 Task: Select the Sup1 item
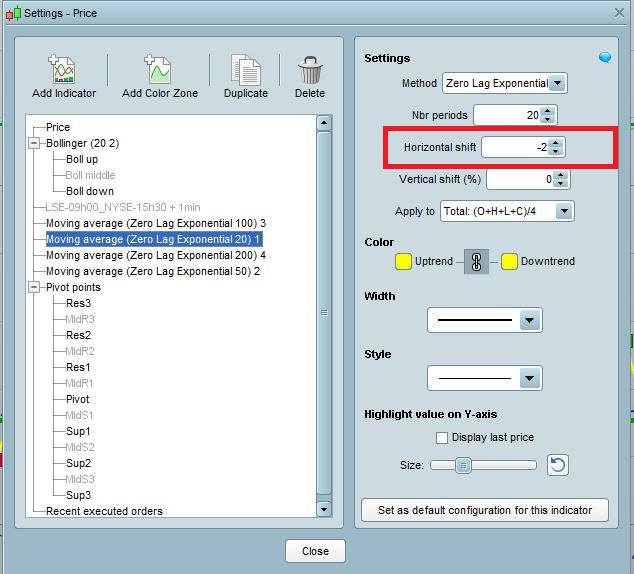point(78,431)
